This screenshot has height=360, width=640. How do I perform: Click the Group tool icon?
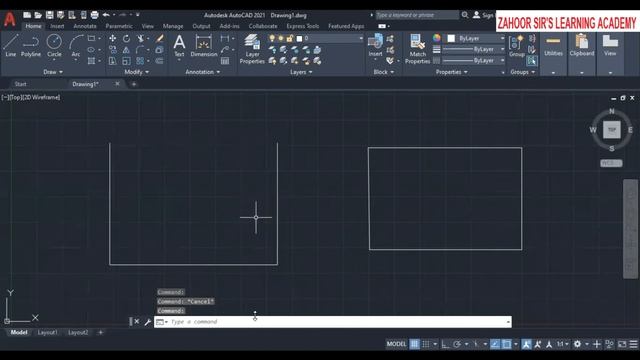tap(517, 45)
